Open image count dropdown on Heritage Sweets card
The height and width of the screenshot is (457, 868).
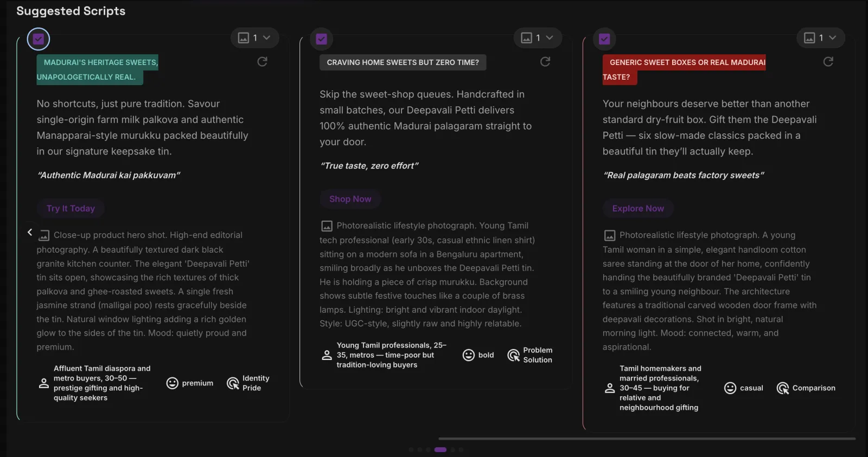click(255, 38)
